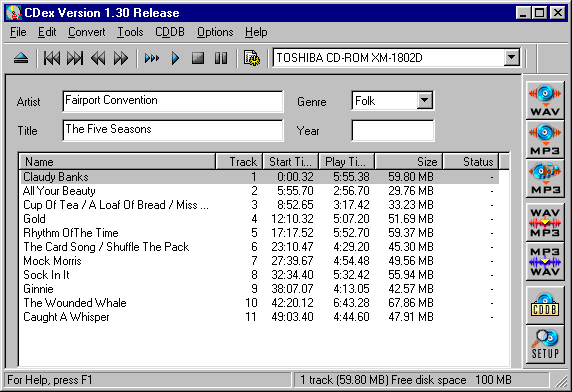Image resolution: width=572 pixels, height=392 pixels.
Task: Sort list by Name column header
Action: click(117, 162)
